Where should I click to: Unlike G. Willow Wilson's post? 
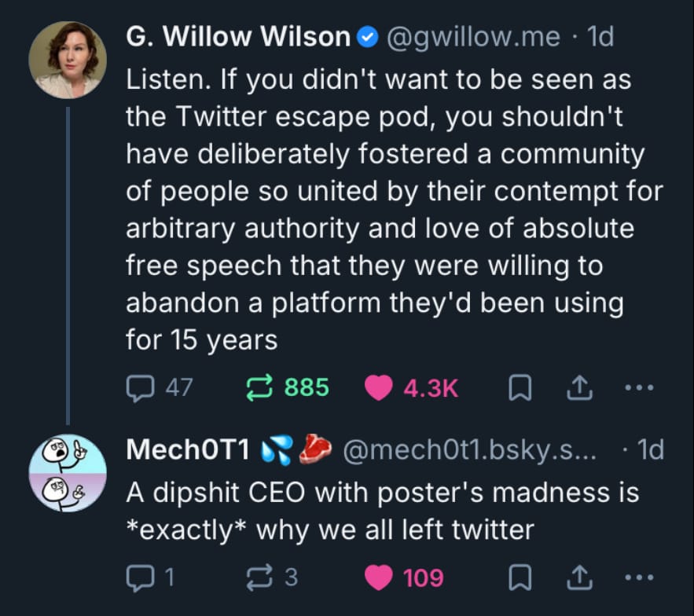379,387
